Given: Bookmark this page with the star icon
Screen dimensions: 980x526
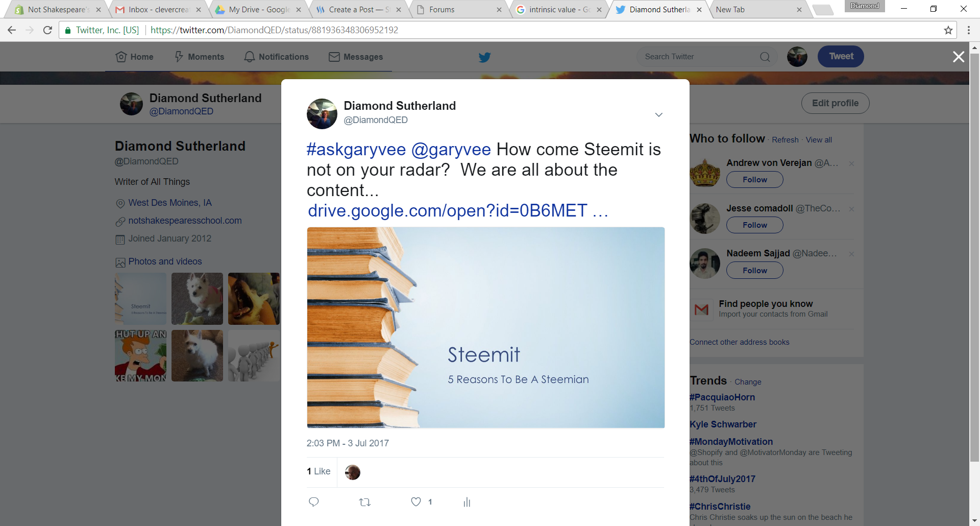Looking at the screenshot, I should (x=948, y=30).
